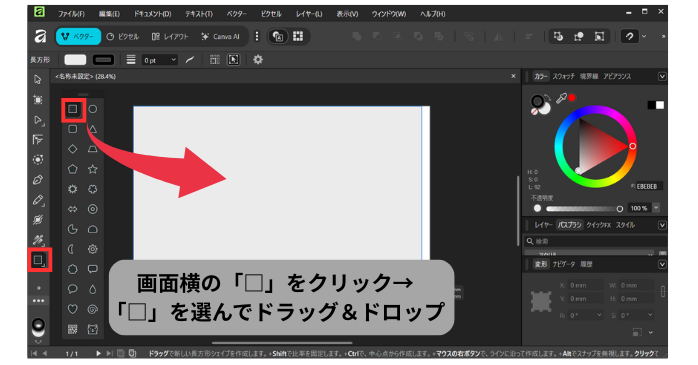Open the shear S dropdown in 変形 panel
Image resolution: width=698 pixels, height=365 pixels.
tap(650, 315)
